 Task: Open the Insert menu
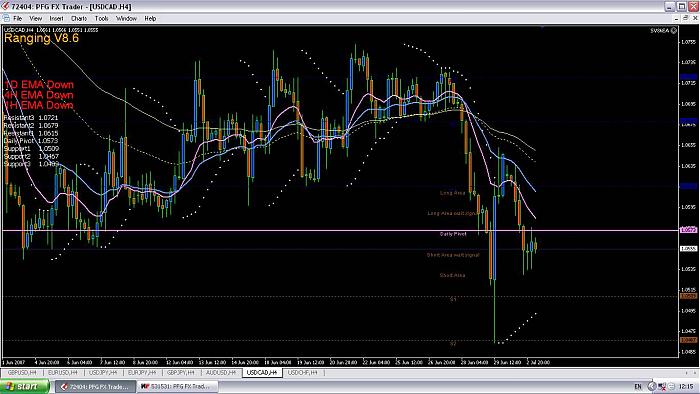click(x=56, y=18)
